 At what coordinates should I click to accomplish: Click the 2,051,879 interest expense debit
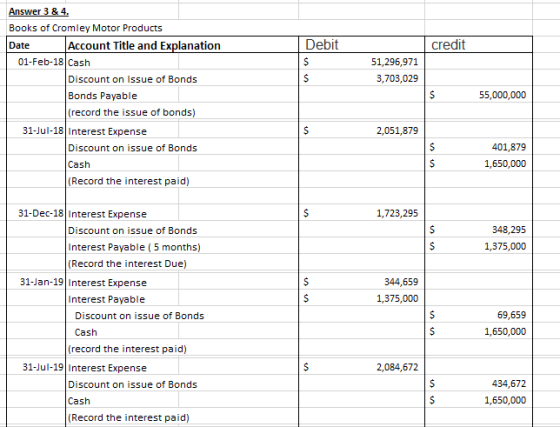[x=361, y=131]
